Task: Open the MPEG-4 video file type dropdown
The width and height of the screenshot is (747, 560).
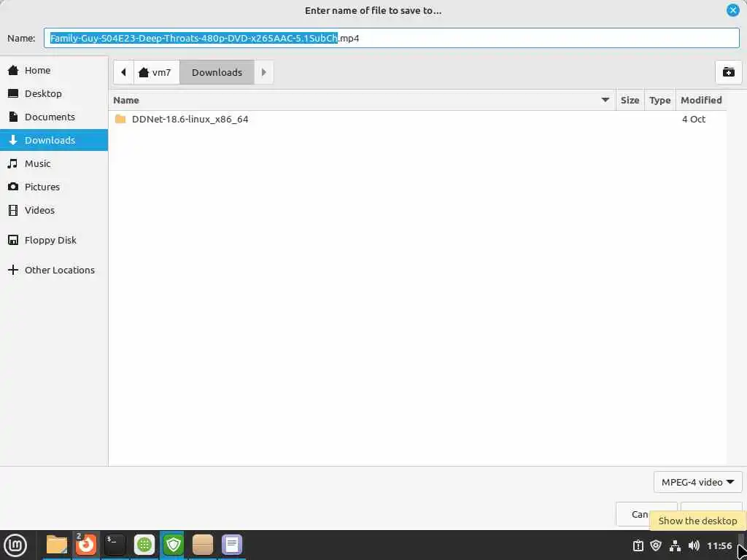Action: 697,482
